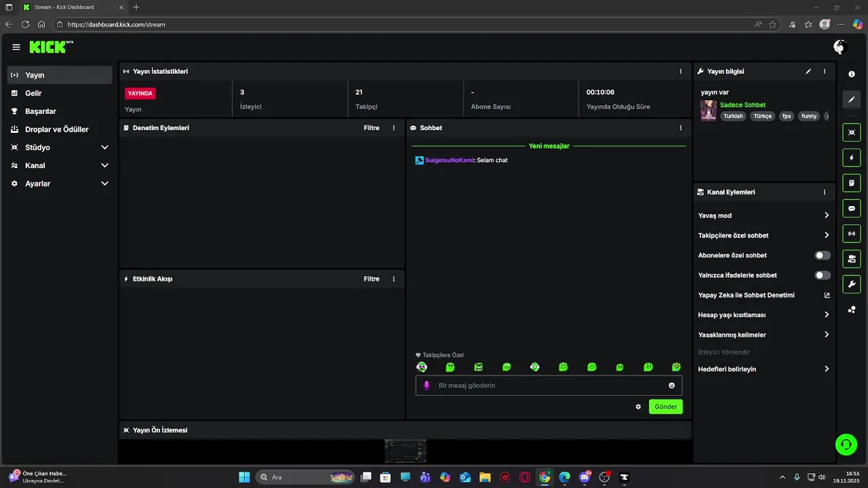
Task: Click the pencil edit-layout icon in right sidebar
Action: coord(852,100)
